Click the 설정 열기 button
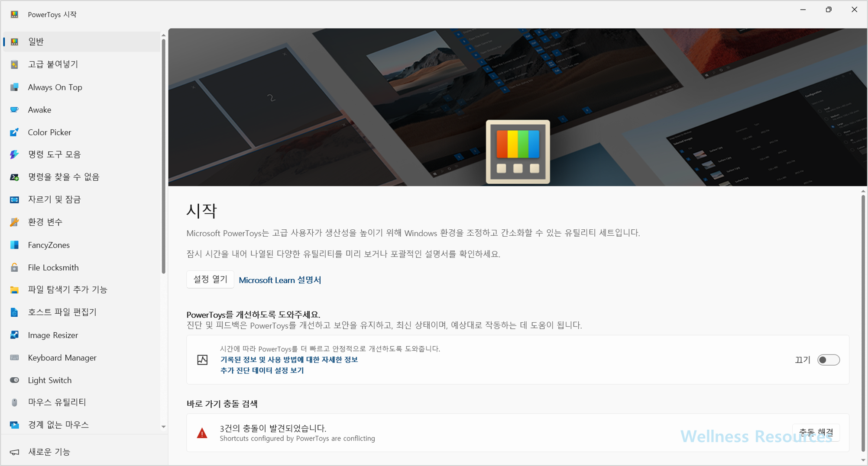Image resolution: width=868 pixels, height=466 pixels. click(210, 280)
